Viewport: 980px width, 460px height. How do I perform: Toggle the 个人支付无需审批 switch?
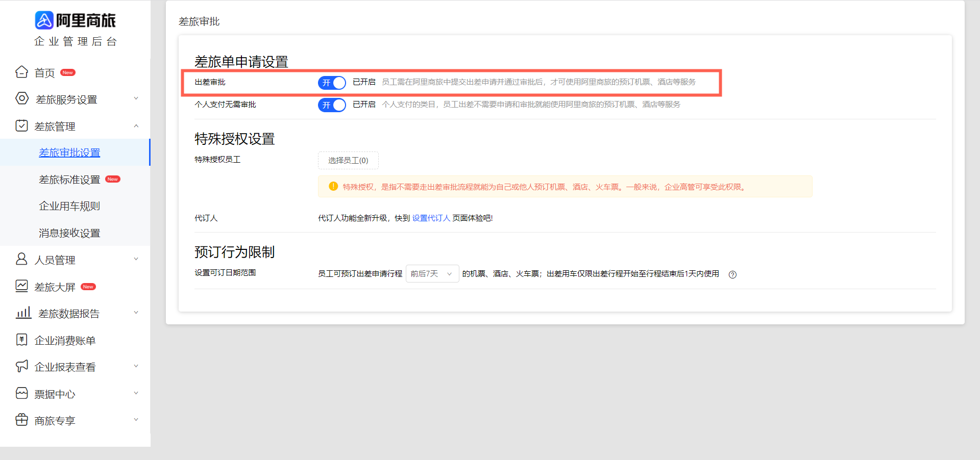(332, 105)
